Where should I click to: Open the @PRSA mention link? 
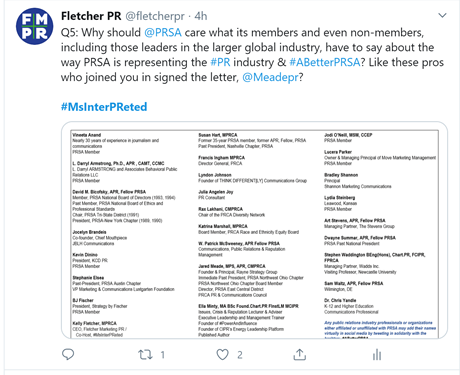163,33
